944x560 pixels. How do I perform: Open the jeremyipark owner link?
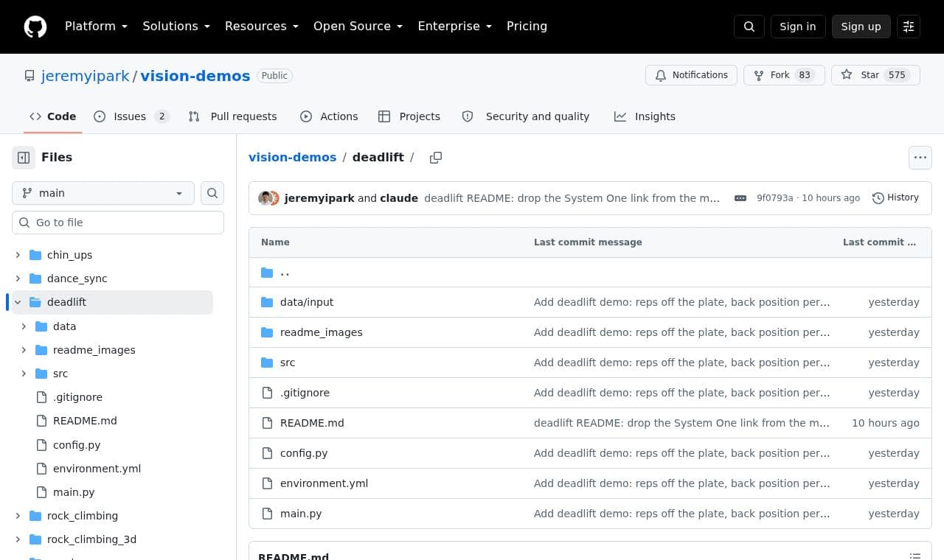point(86,76)
